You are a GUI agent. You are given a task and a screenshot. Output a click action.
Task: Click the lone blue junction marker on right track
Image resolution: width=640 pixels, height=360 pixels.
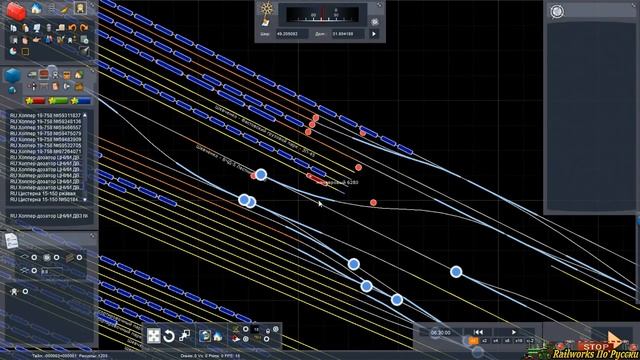tap(456, 272)
